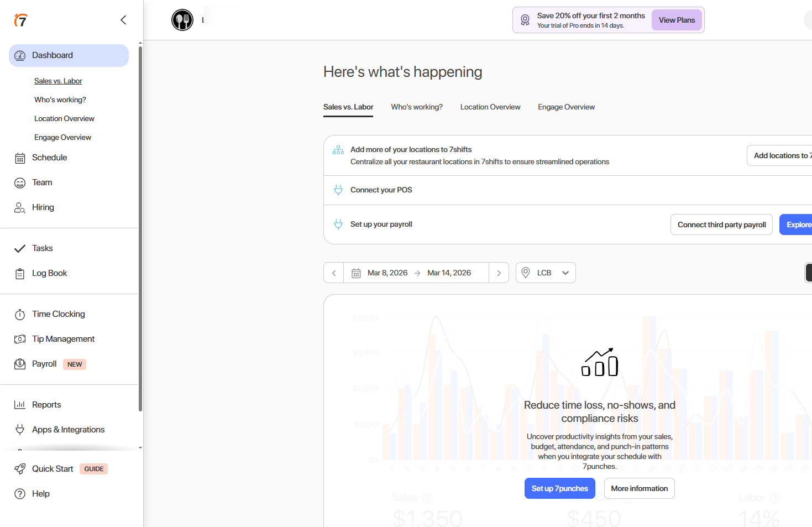Image resolution: width=812 pixels, height=527 pixels.
Task: Open Time Clocking stopwatch icon
Action: 20,315
